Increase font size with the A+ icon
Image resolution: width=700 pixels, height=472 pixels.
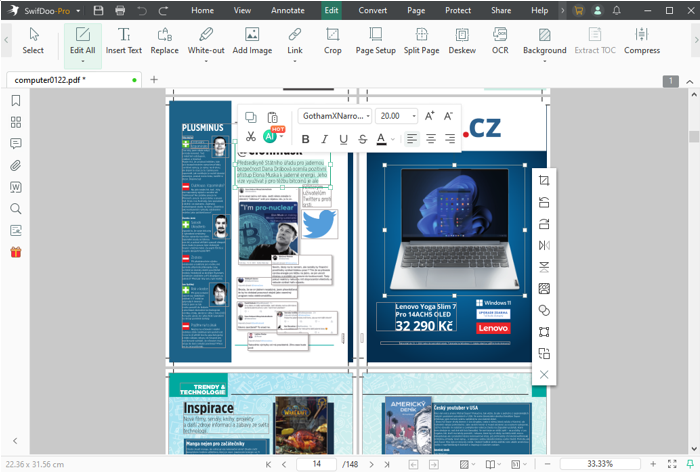coord(430,116)
